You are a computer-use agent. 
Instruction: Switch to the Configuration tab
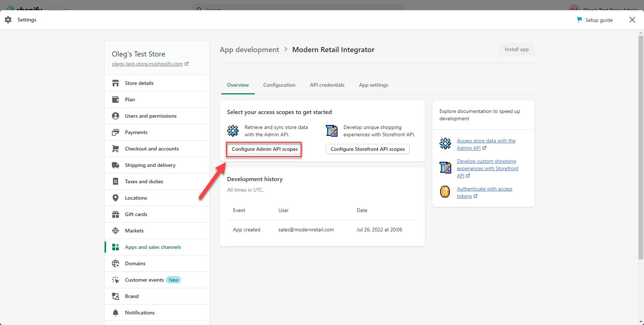[280, 85]
